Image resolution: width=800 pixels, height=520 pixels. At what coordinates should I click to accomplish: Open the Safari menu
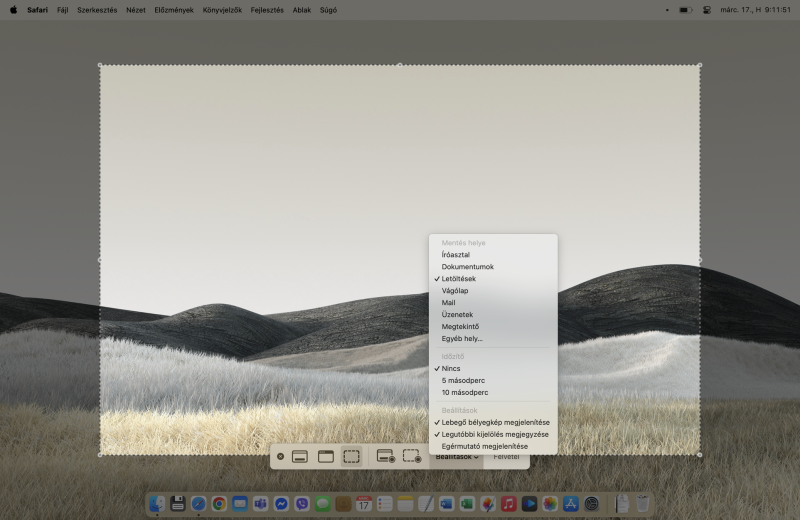(x=37, y=10)
